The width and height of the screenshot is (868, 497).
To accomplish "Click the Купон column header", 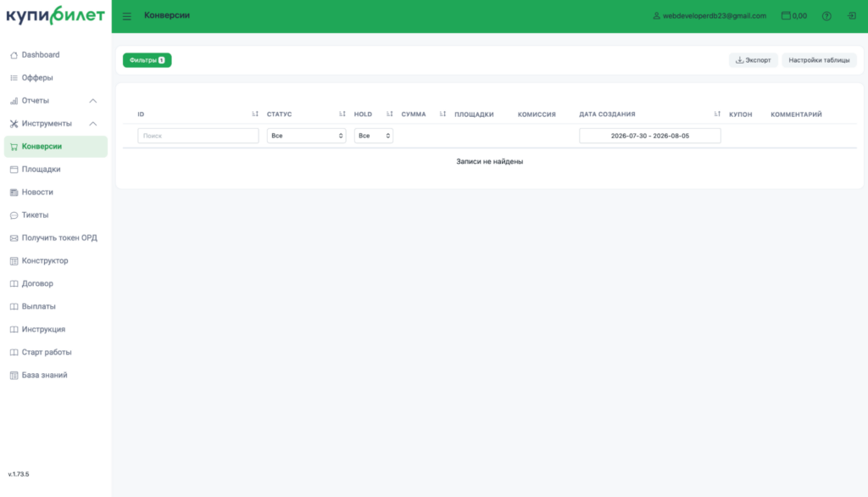I will coord(740,114).
